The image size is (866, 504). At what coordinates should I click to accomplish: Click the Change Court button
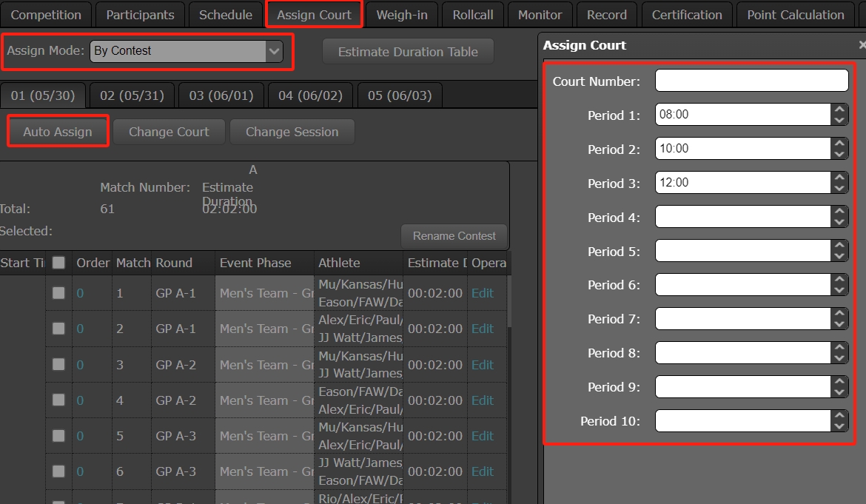[169, 132]
